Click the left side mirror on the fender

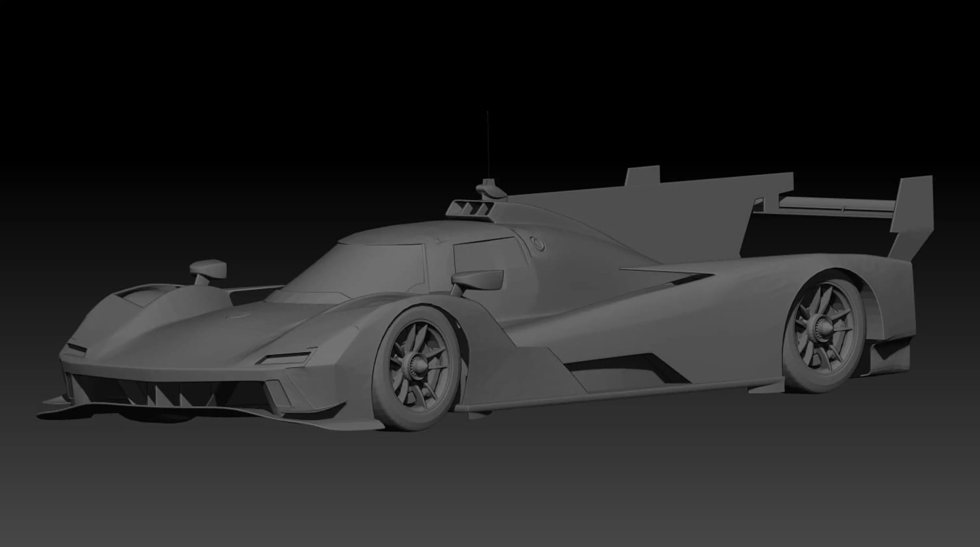coord(208,272)
